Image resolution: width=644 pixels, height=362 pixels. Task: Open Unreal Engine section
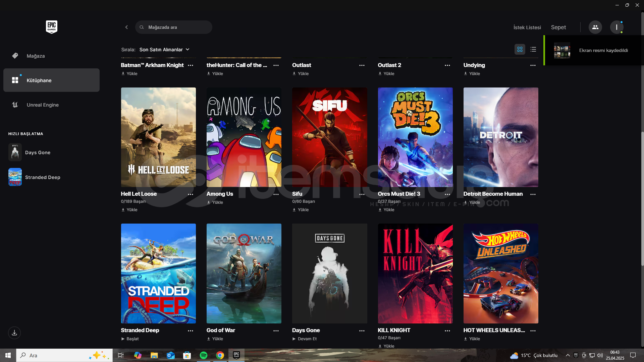click(x=51, y=105)
